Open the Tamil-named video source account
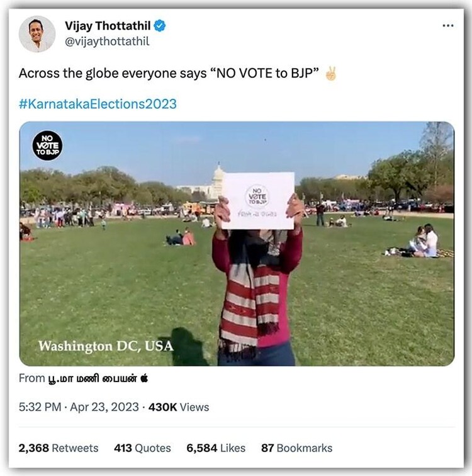Viewport: 472px width, 476px height. tap(93, 378)
